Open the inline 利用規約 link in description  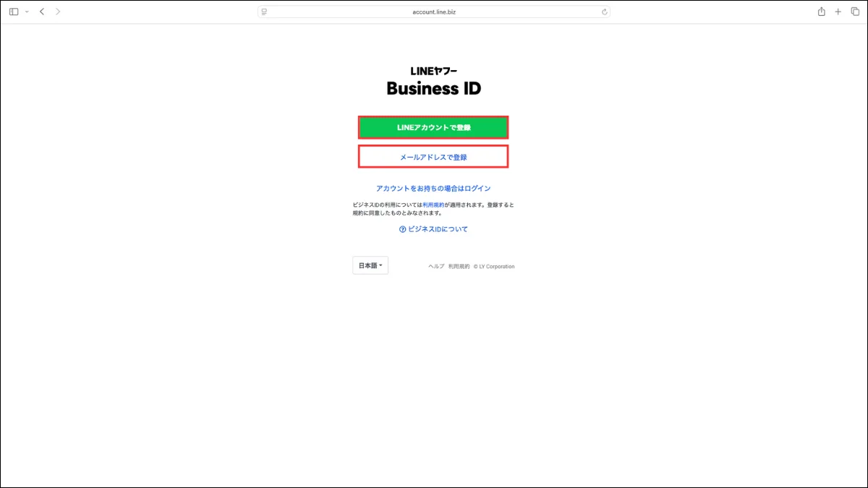click(x=433, y=205)
